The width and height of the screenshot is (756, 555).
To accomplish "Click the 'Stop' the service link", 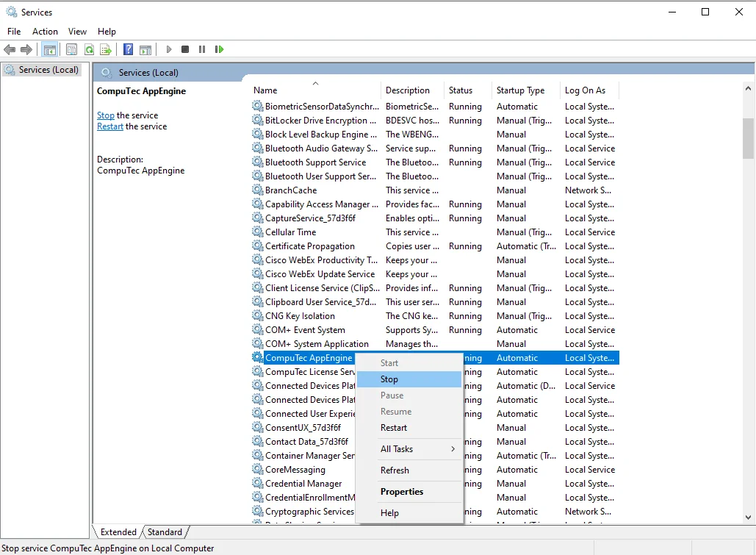I will (105, 115).
